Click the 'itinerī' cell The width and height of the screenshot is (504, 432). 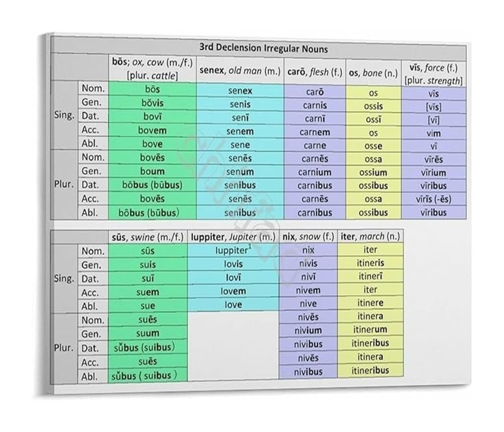click(x=370, y=276)
